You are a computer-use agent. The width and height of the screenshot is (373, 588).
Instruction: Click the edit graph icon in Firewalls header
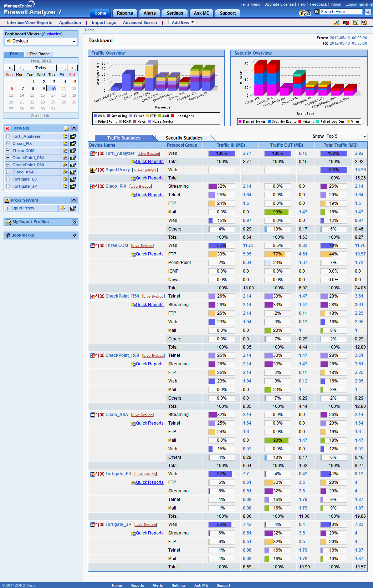[66, 128]
